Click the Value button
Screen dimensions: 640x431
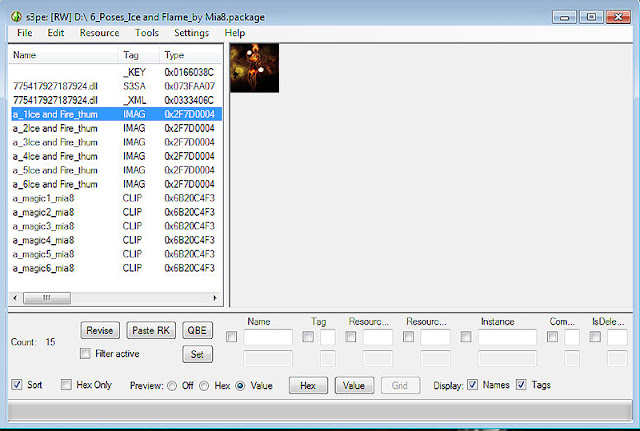click(x=354, y=385)
